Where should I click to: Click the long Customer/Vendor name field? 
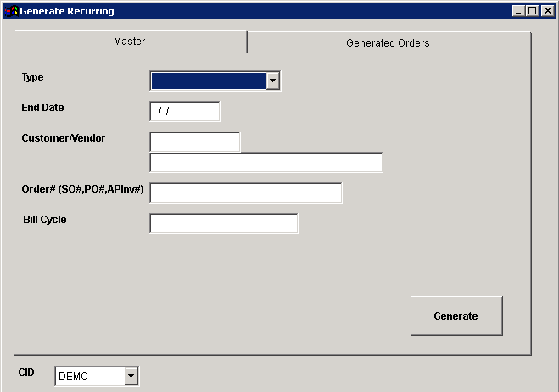click(266, 162)
